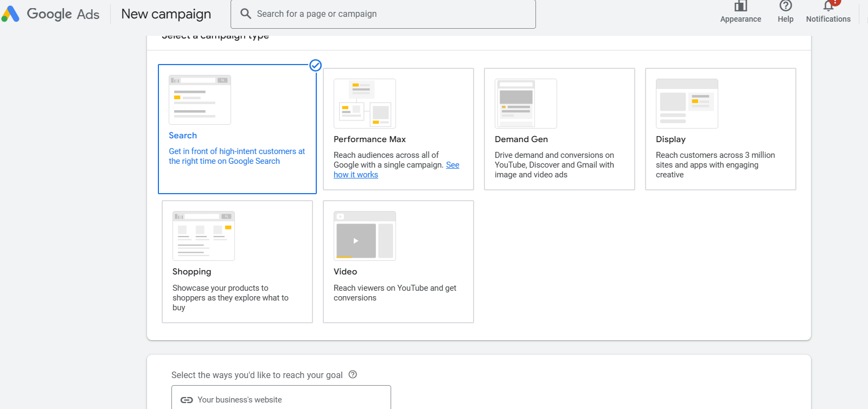Toggle the checkmark on Search campaign card

[x=315, y=66]
